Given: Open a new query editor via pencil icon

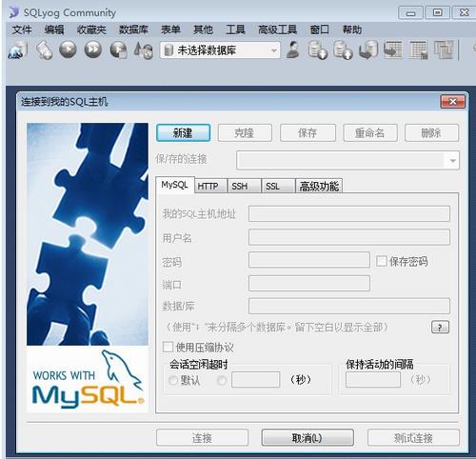Looking at the screenshot, I should click(44, 50).
